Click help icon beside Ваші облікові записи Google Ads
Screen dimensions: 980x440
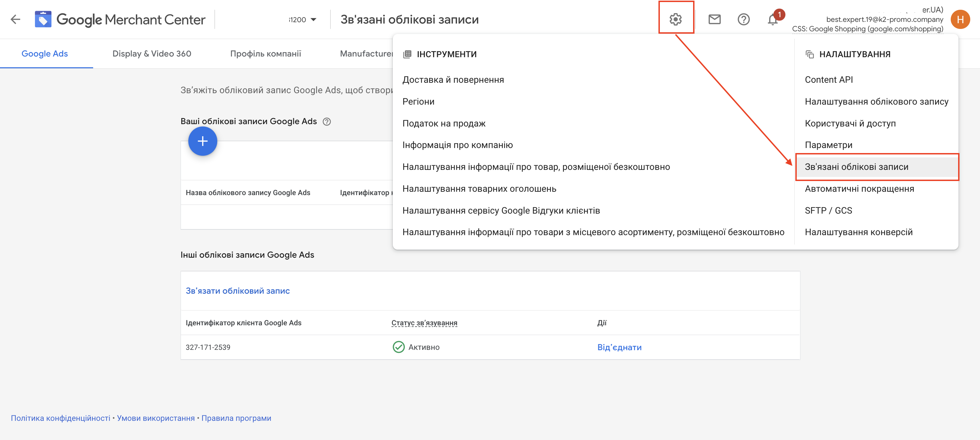pos(327,122)
